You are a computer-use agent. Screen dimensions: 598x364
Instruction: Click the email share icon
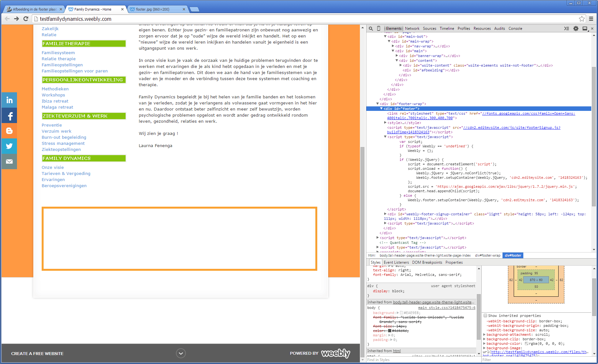click(9, 161)
